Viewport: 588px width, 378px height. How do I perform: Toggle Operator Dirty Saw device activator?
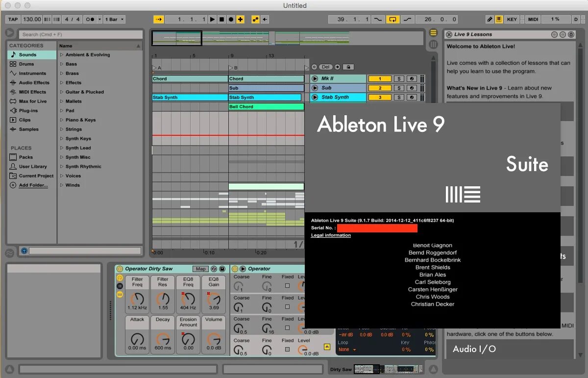click(x=120, y=269)
